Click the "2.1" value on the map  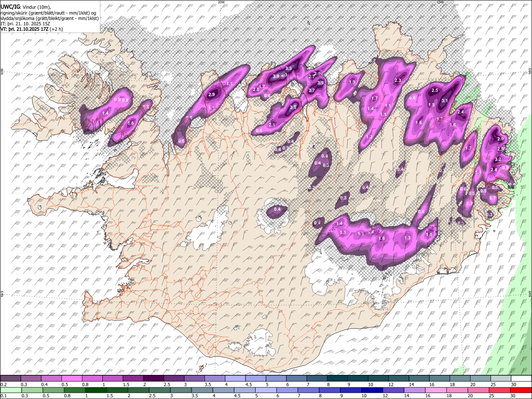(x=272, y=125)
